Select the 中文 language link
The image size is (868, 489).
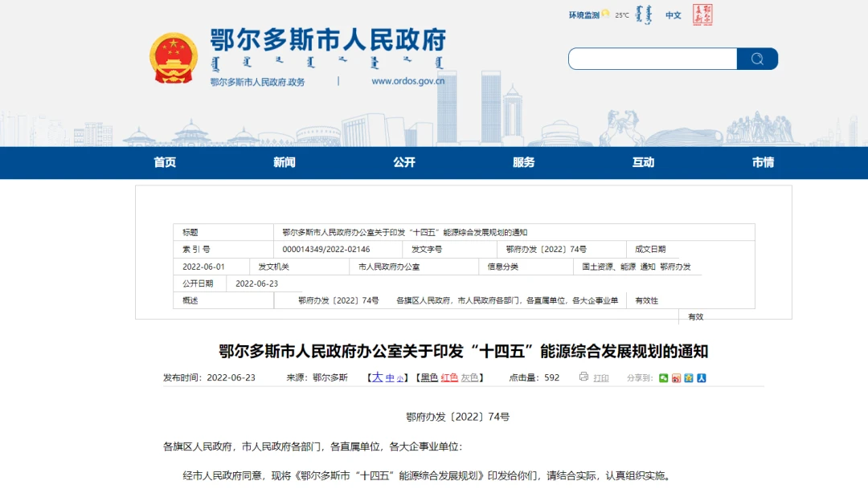pos(673,15)
